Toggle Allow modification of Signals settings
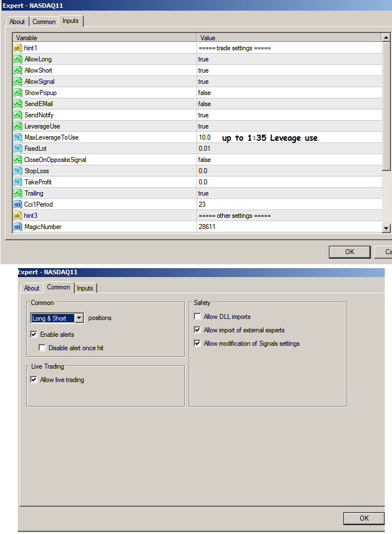 click(x=197, y=343)
